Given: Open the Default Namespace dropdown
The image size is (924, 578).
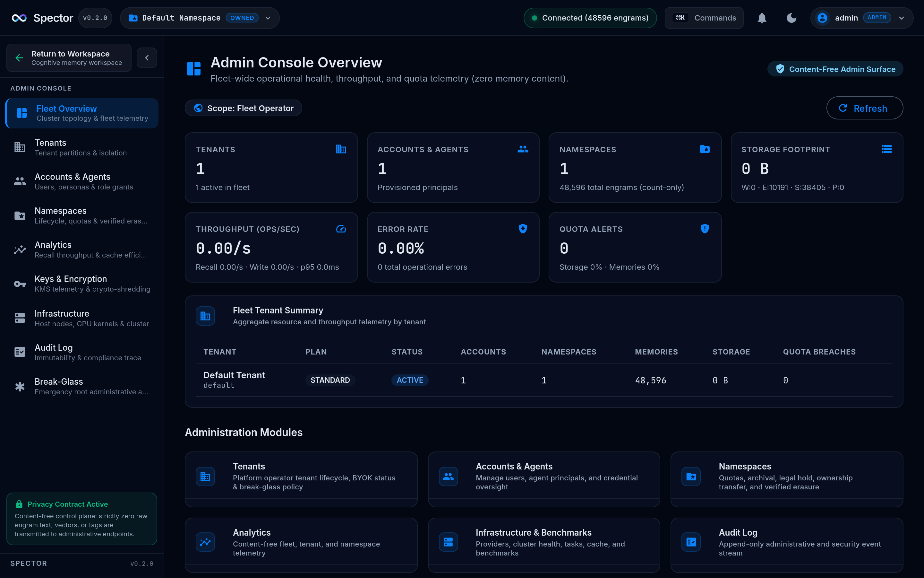Looking at the screenshot, I should click(x=200, y=18).
